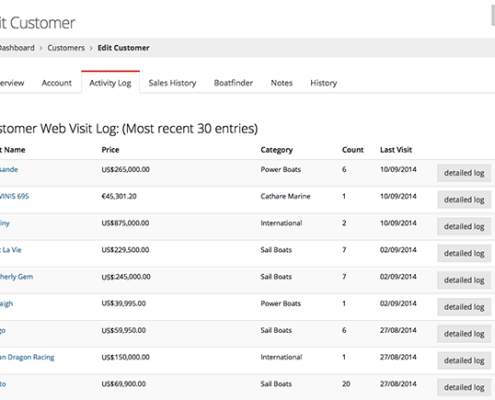Open detailed log for US$245,000.00 row
495x400 pixels.
pos(464,280)
